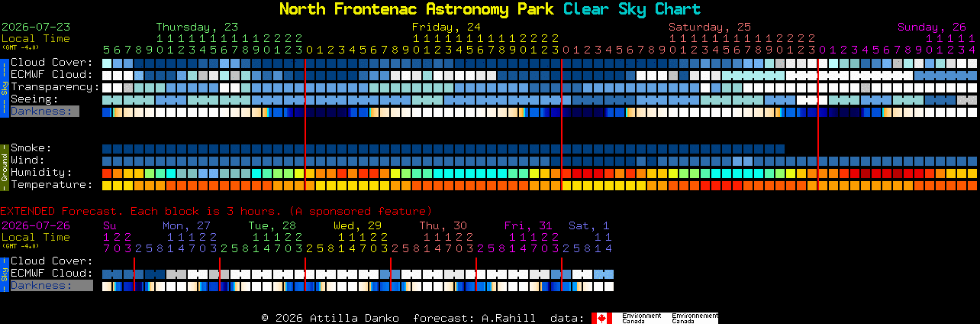This screenshot has width=980, height=324.
Task: Click the Humidity row label
Action: tap(41, 172)
